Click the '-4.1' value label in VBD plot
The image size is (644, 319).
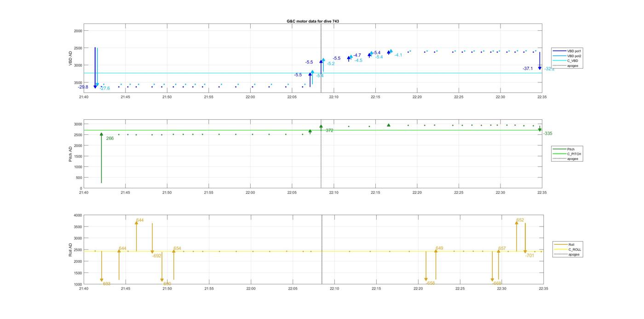pyautogui.click(x=398, y=55)
